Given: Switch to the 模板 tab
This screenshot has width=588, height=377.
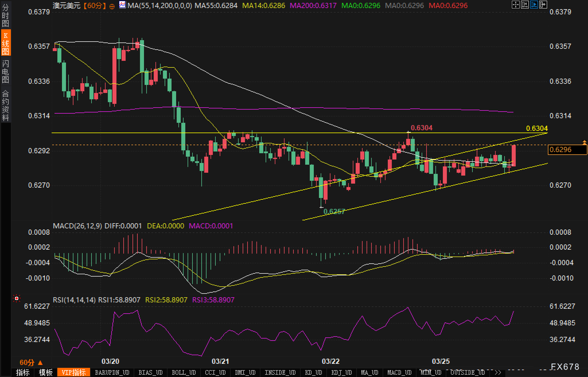Looking at the screenshot, I should click(46, 372).
